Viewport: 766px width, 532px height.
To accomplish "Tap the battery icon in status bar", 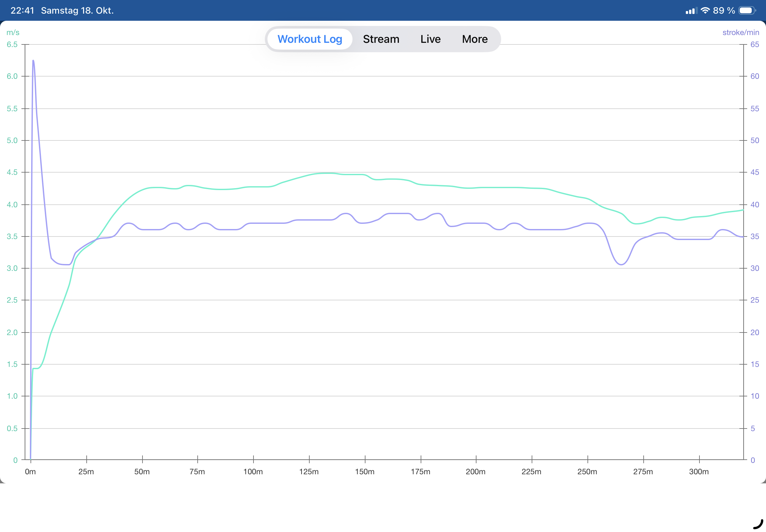I will tap(747, 10).
